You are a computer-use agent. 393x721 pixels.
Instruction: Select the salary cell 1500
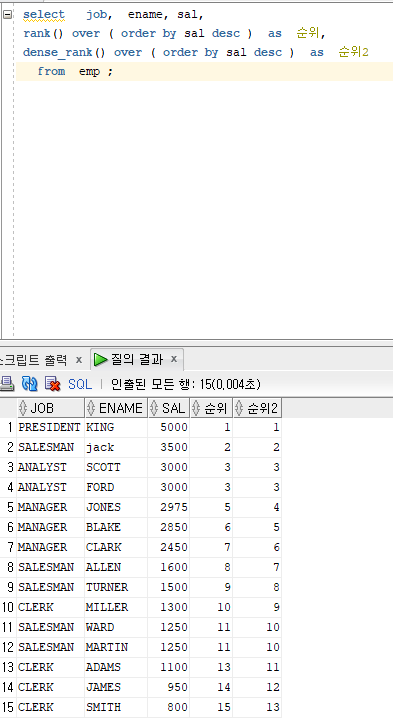pyautogui.click(x=169, y=587)
